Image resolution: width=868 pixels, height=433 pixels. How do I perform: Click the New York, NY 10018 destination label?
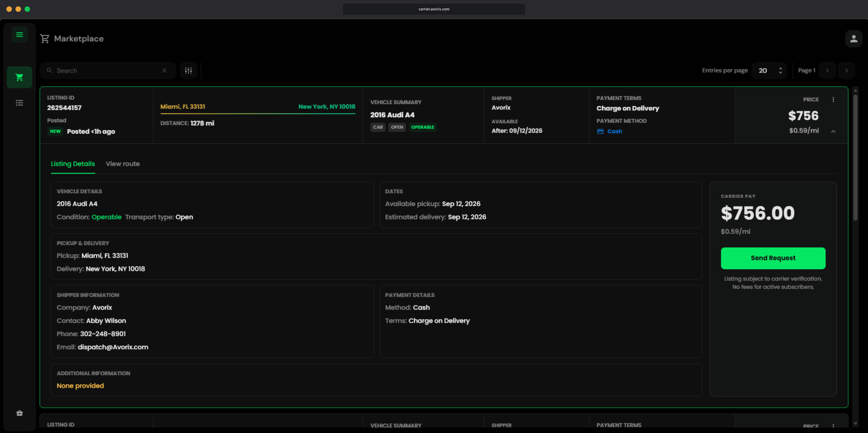pyautogui.click(x=327, y=107)
